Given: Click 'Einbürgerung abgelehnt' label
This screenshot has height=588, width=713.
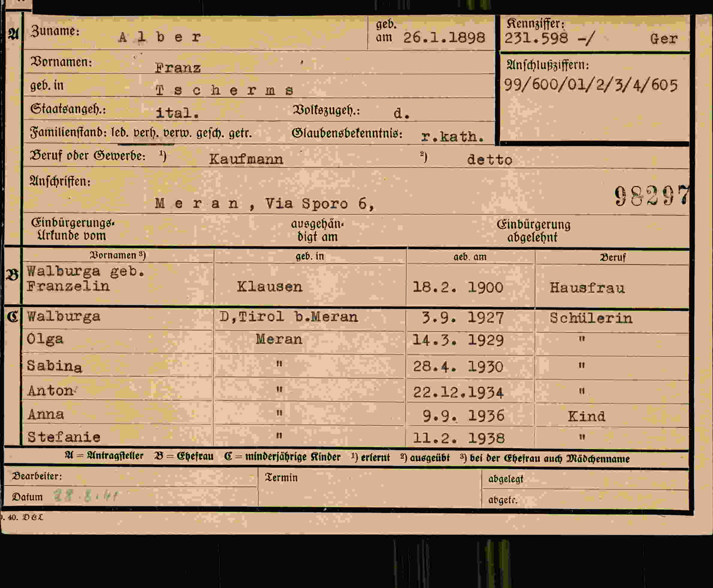Looking at the screenshot, I should click(x=533, y=231).
